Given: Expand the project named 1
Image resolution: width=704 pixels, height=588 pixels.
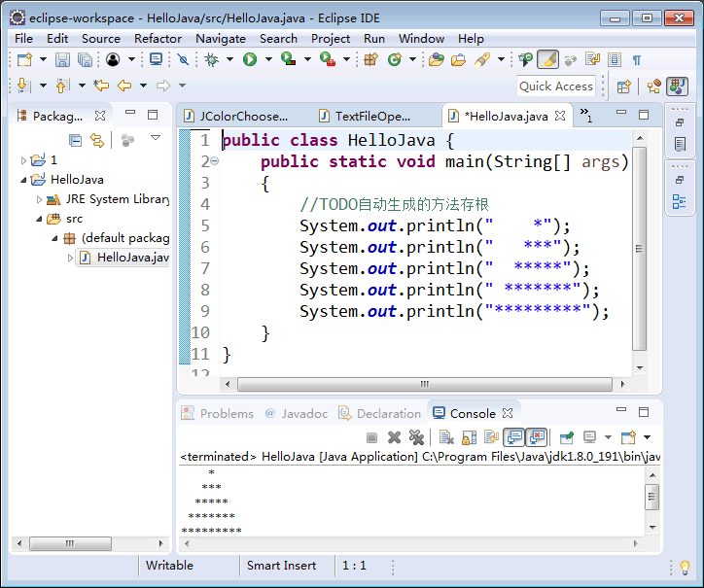Looking at the screenshot, I should tap(24, 159).
